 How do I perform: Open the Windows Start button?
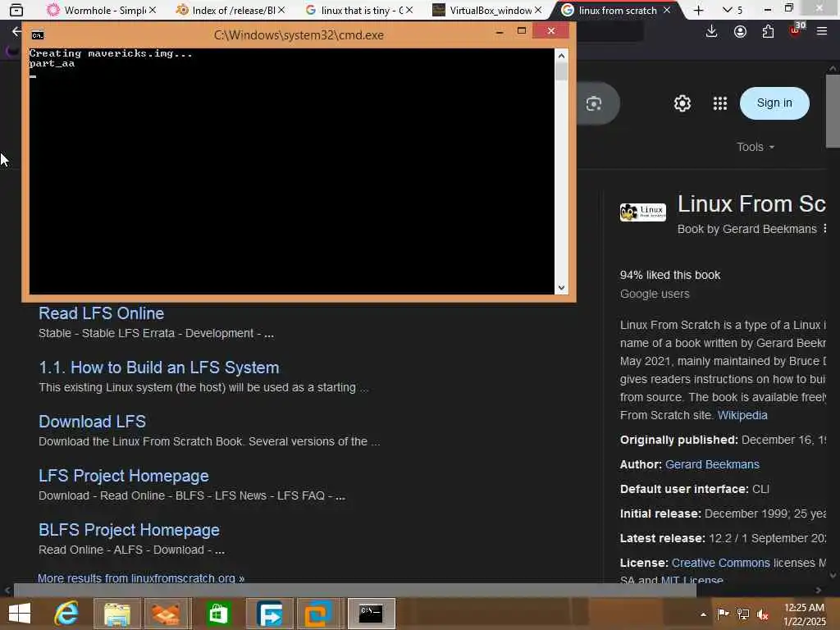pos(20,614)
